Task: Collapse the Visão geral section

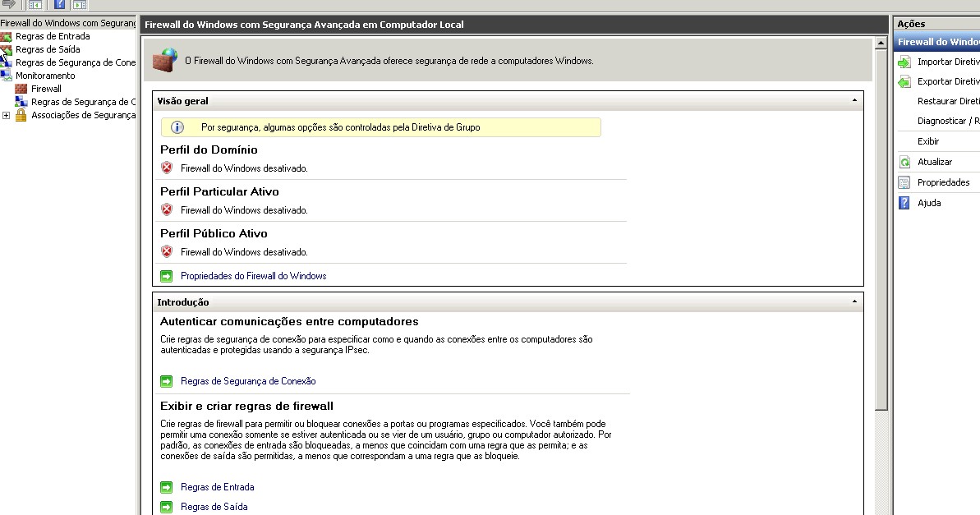Action: click(x=854, y=100)
